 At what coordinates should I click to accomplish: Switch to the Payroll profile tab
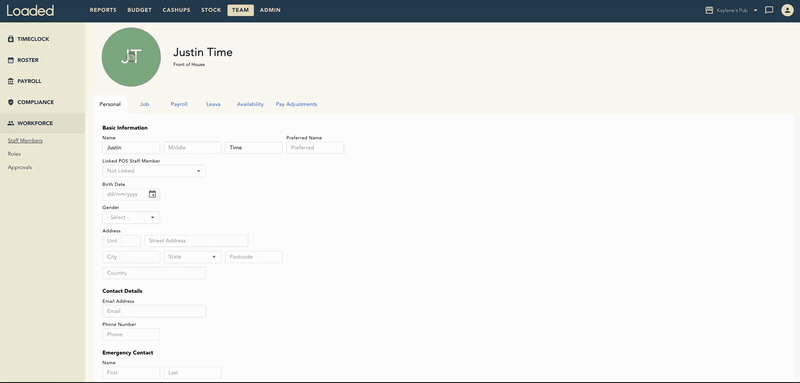(179, 104)
